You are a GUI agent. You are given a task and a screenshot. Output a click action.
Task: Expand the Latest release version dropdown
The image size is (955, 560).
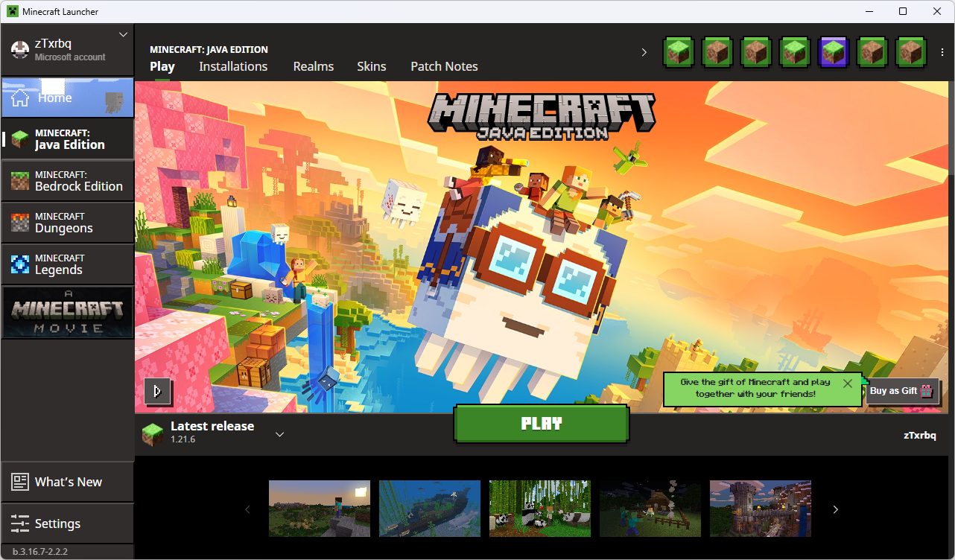(x=280, y=434)
